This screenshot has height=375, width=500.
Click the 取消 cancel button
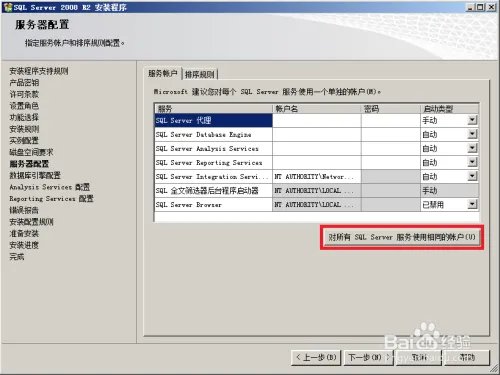click(x=419, y=357)
